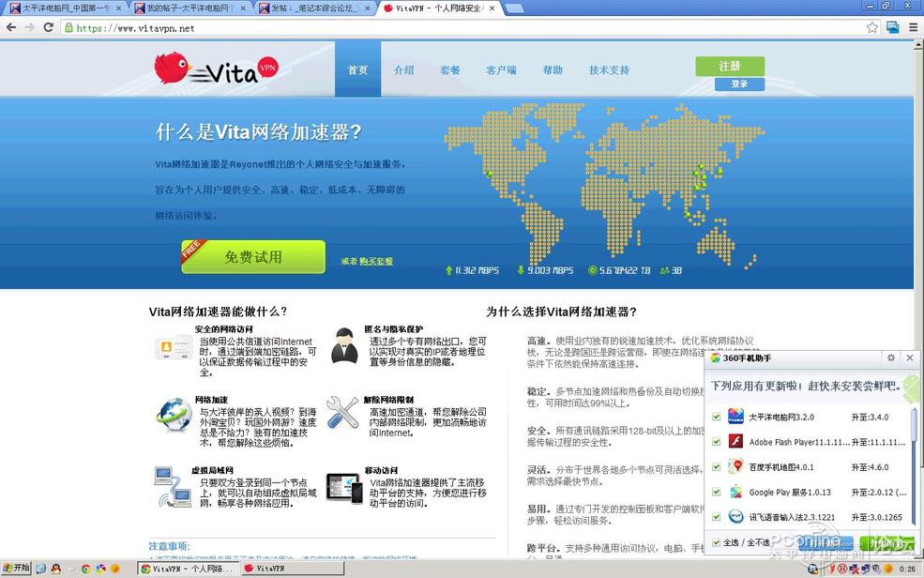The image size is (924, 578).
Task: Click the system tray clock 0:26
Action: [x=907, y=570]
